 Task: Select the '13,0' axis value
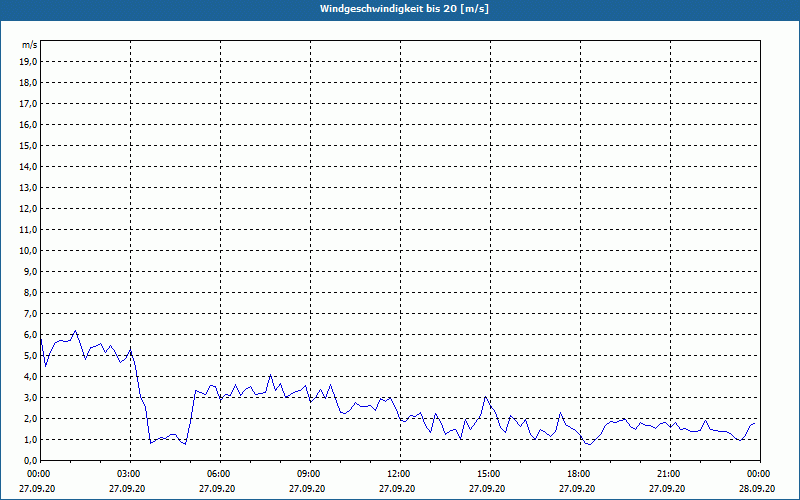click(x=28, y=188)
